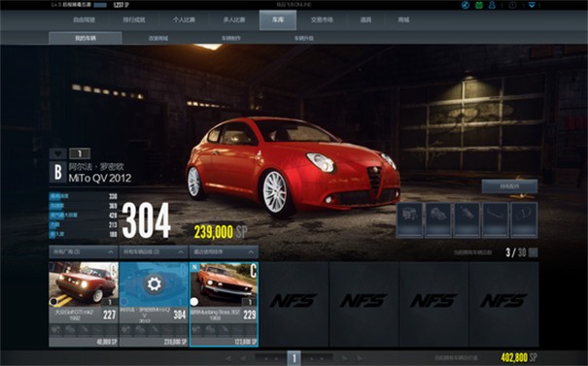588x366 pixels.
Task: Expand the 最近使用排序 sort dropdown
Action: pos(224,252)
